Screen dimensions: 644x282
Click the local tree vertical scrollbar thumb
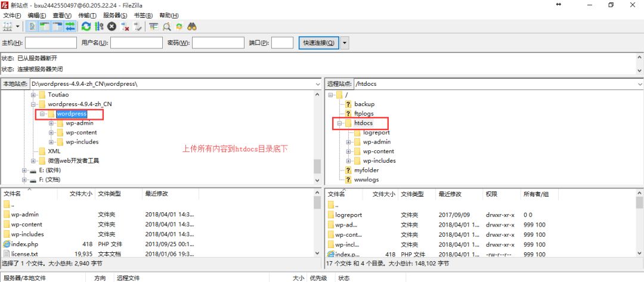pyautogui.click(x=317, y=167)
